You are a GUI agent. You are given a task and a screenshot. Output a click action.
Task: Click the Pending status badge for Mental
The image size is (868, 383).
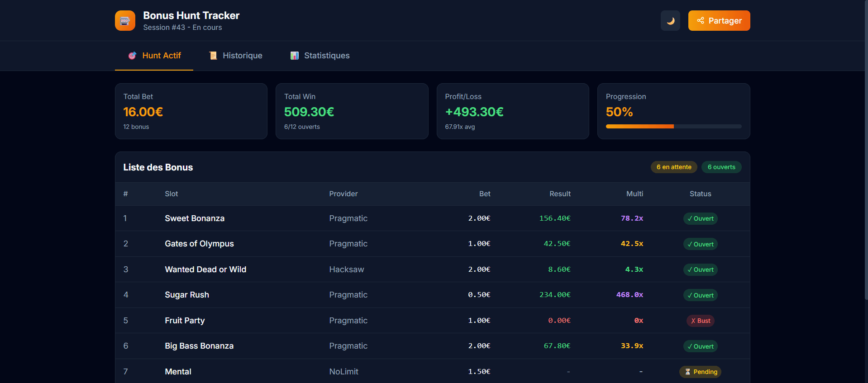[x=700, y=372]
